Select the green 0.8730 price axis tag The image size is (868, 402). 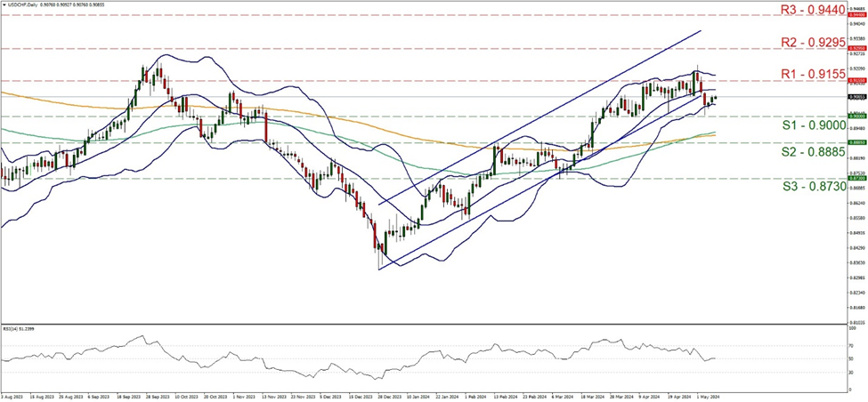pos(856,179)
